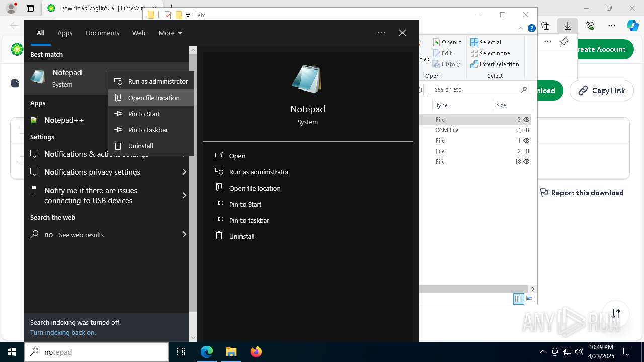
Task: Click Properties icon in Explorer quick access toolbar
Action: tap(168, 15)
